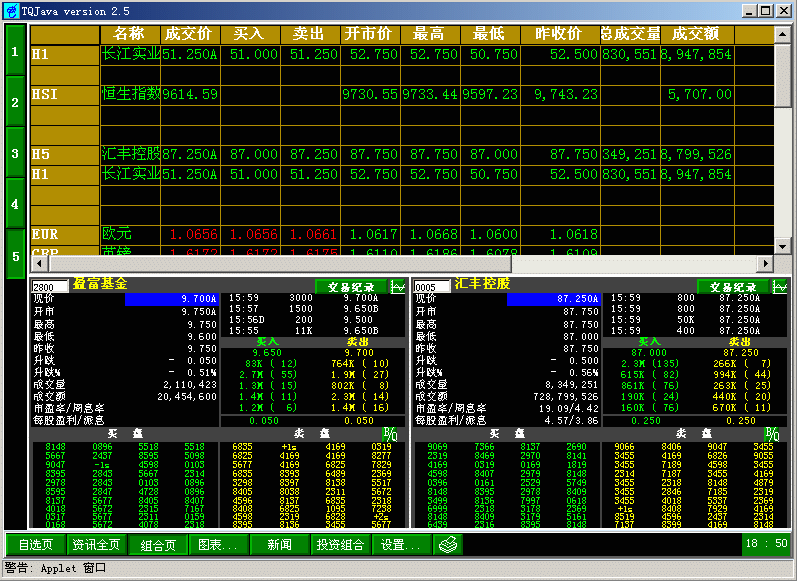Screen dimensions: 797x581
Task: Click 盈富基金 bid price 9.650
Action: point(267,353)
